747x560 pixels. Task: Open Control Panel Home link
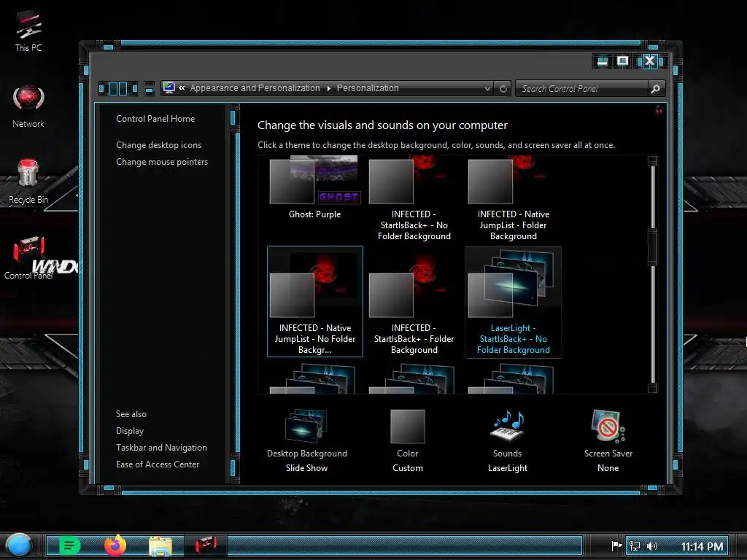[x=155, y=119]
